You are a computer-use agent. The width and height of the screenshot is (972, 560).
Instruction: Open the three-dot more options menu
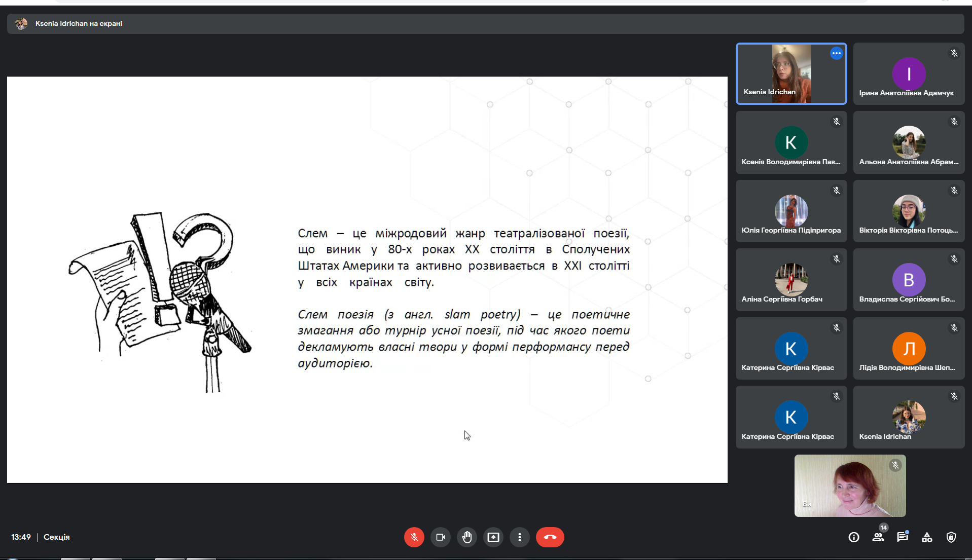tap(519, 537)
